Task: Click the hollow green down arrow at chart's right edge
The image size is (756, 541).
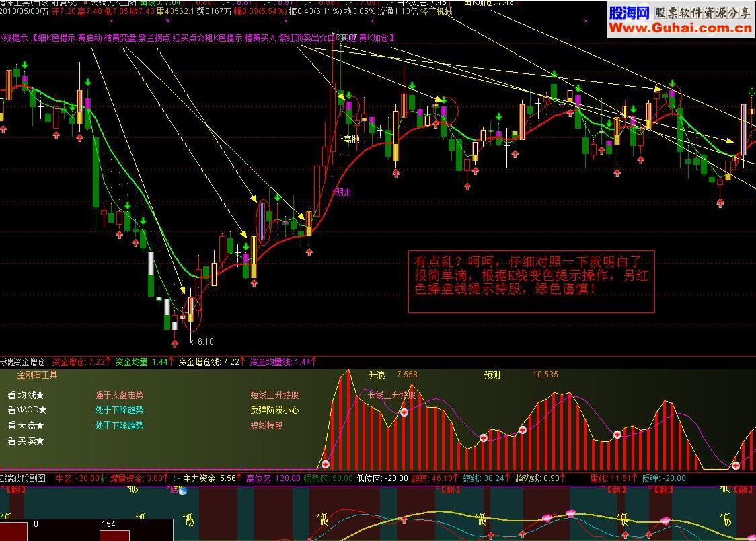Action: [x=752, y=92]
